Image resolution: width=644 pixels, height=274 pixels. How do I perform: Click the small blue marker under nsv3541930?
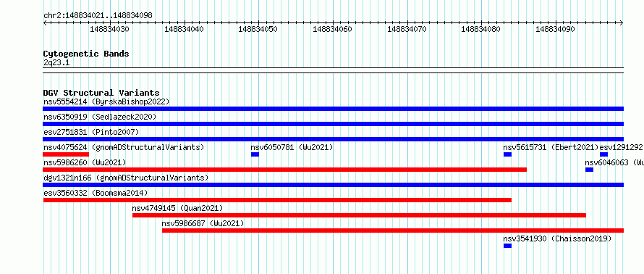[507, 246]
